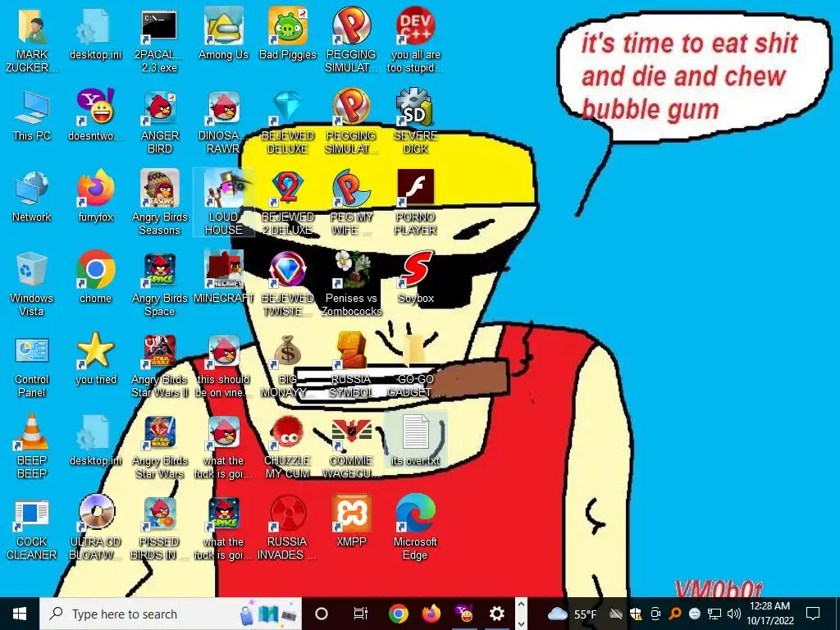
Task: Open Yahoo Messenger taskbar button
Action: (464, 614)
